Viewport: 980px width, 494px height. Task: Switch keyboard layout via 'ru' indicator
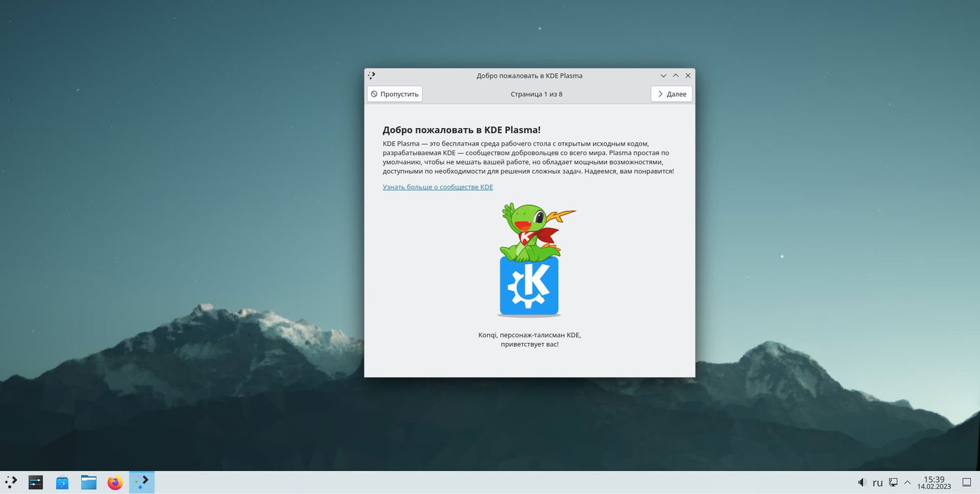click(x=877, y=482)
